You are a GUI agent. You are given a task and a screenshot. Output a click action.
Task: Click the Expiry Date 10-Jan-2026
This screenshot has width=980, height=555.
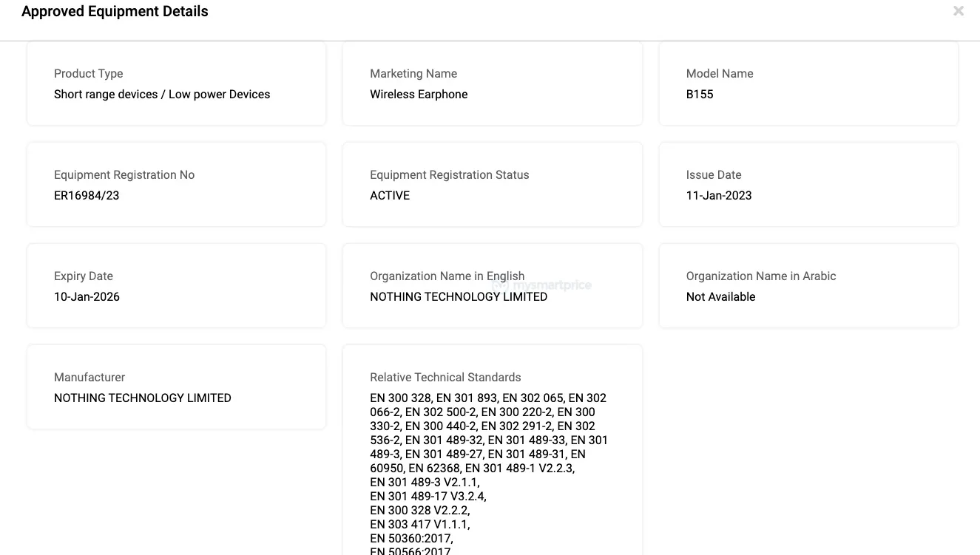(x=87, y=296)
